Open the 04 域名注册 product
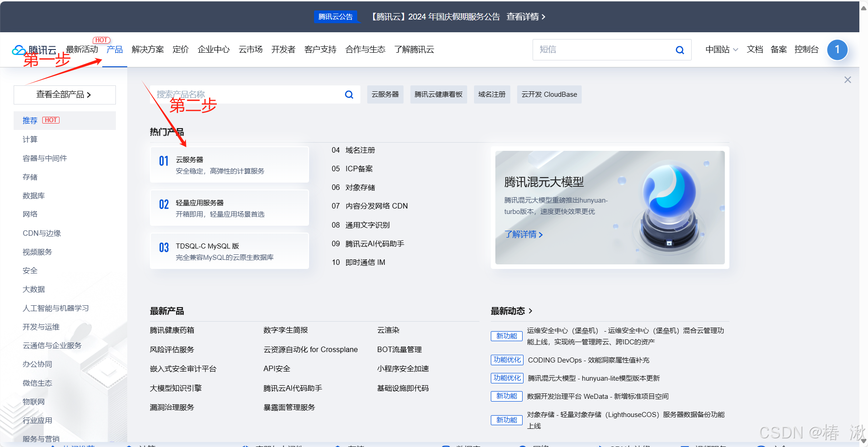The height and width of the screenshot is (447, 868). [x=353, y=150]
